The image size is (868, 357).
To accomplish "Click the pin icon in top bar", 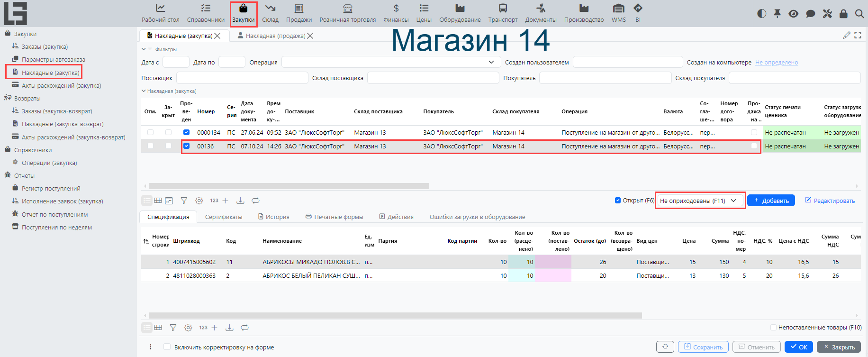I will (x=778, y=14).
